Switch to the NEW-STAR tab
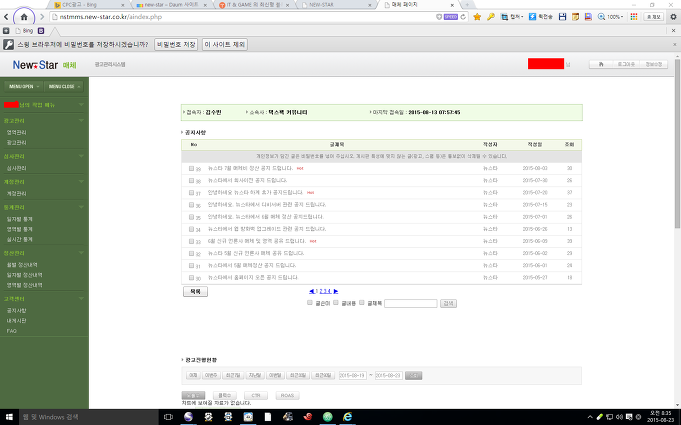 click(x=336, y=5)
